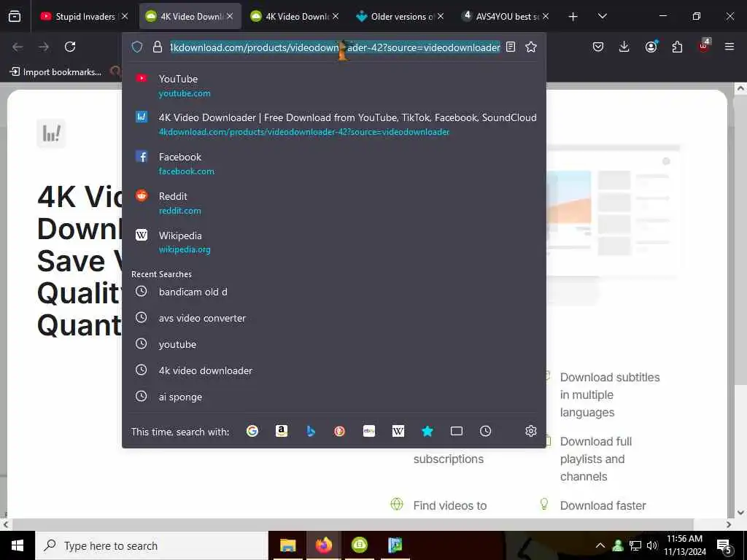Image resolution: width=747 pixels, height=560 pixels.
Task: Click the page vertical scrollbar down arrow
Action: 740,513
